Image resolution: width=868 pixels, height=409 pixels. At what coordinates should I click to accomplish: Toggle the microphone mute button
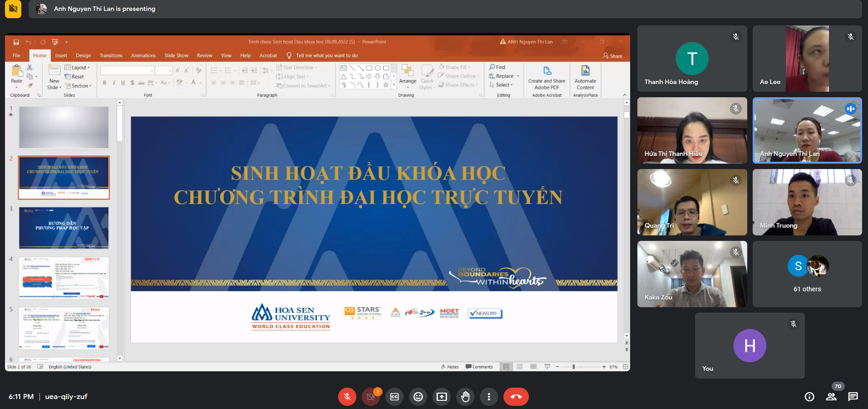347,397
